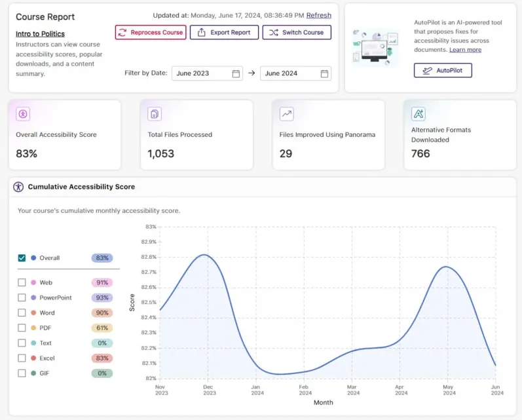Tick the PDF checkbox in chart legend
Screen dimensions: 522x420
pyautogui.click(x=22, y=328)
